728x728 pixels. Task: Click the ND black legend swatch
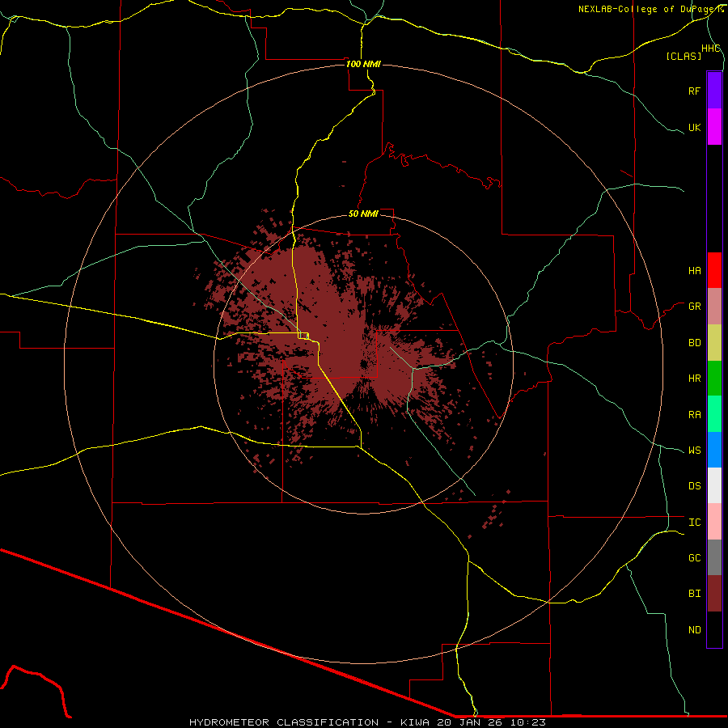(714, 629)
